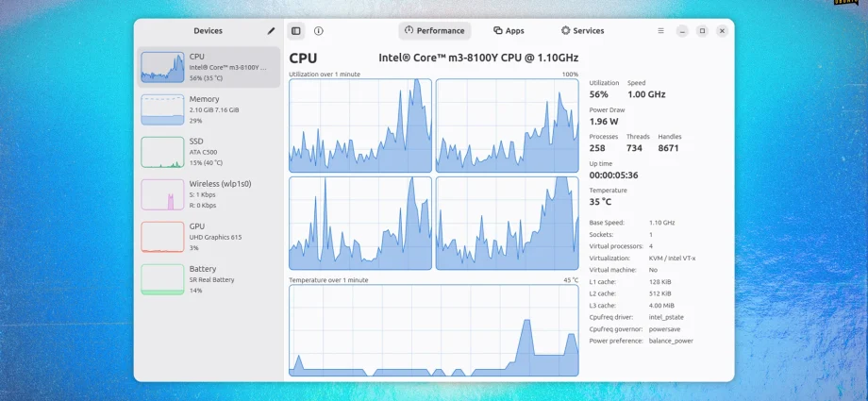Select the SSD device in sidebar
Image resolution: width=868 pixels, height=401 pixels.
[x=209, y=152]
